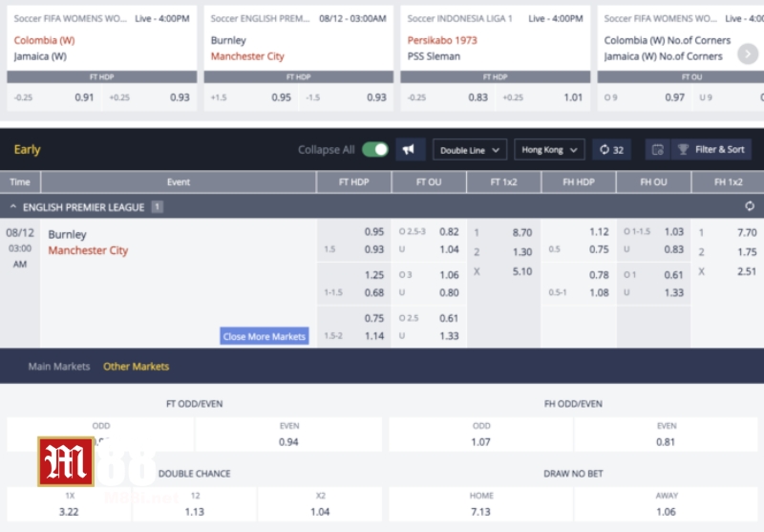The width and height of the screenshot is (764, 532).
Task: Click the FT 1x2 column header
Action: pyautogui.click(x=504, y=182)
